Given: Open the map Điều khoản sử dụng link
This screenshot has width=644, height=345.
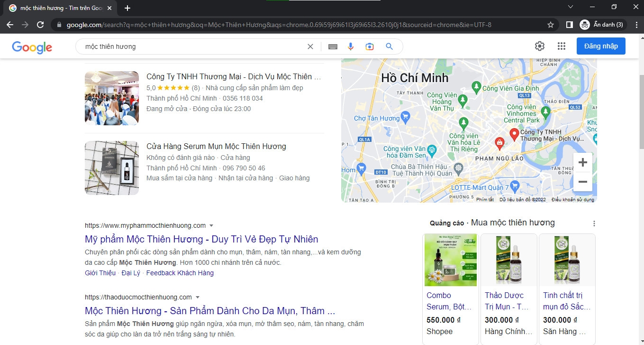Looking at the screenshot, I should click(x=572, y=200).
